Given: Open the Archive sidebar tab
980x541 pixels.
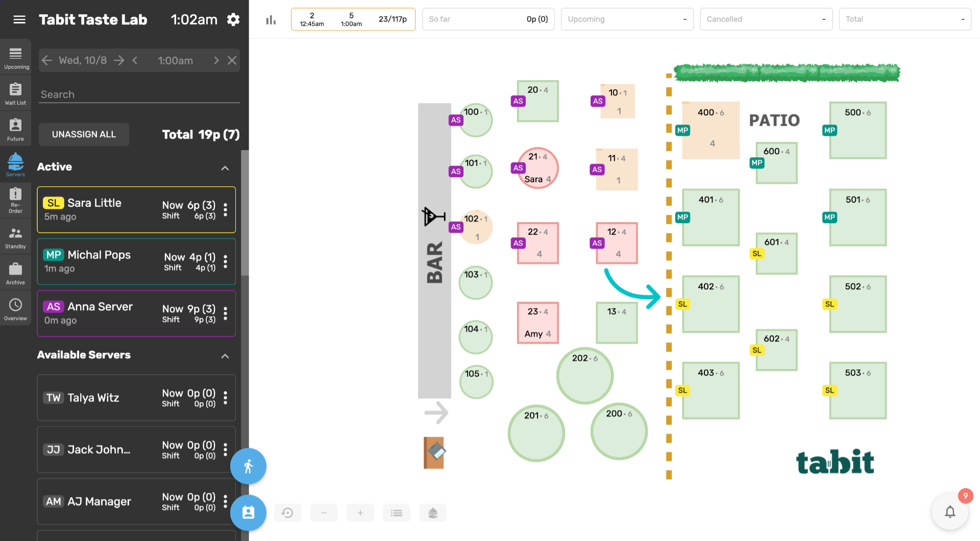Looking at the screenshot, I should 16,273.
